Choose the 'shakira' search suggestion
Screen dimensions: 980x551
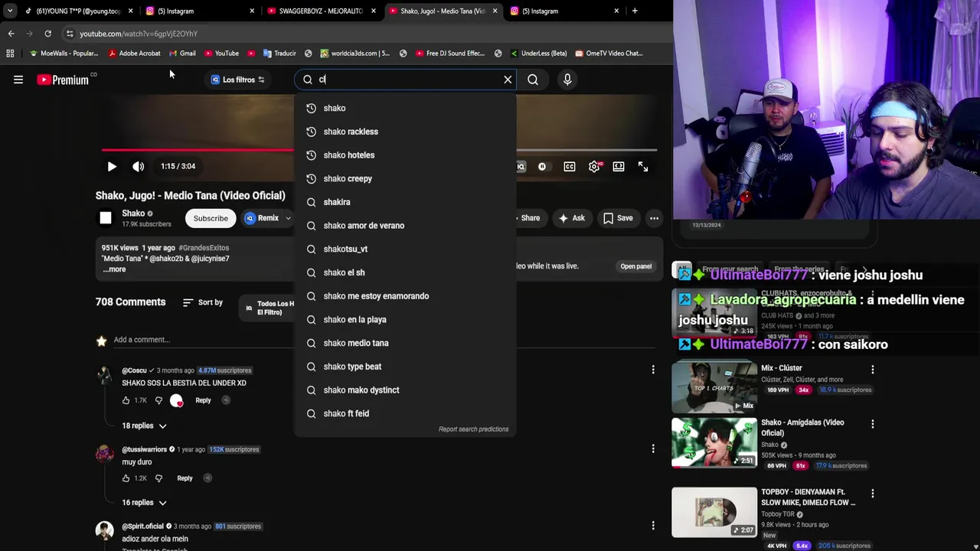pyautogui.click(x=405, y=202)
